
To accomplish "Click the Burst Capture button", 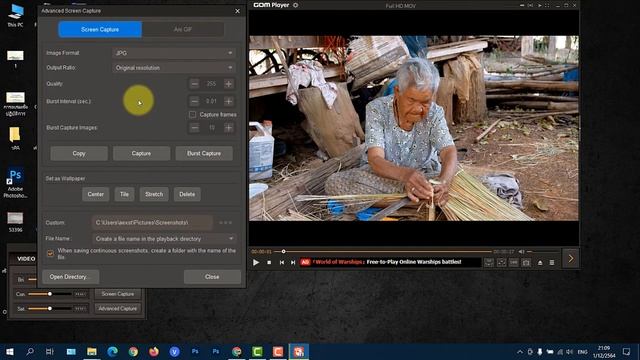I will (204, 153).
